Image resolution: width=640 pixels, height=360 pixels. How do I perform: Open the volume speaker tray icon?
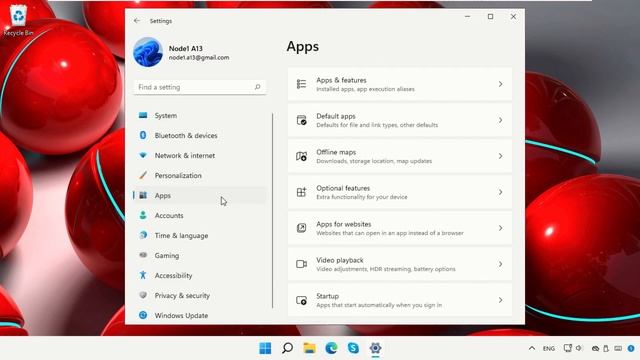[x=579, y=348]
